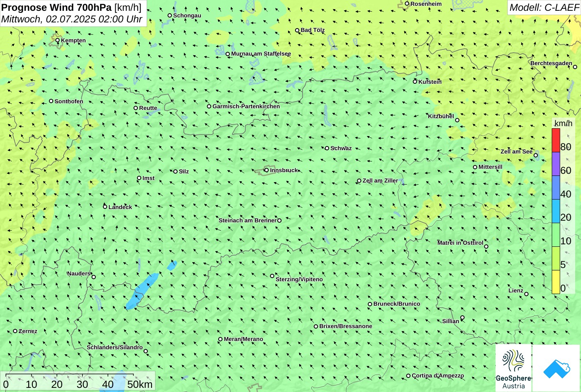The image size is (581, 392).
Task: Select the red 80 km/h legend color
Action: click(556, 140)
